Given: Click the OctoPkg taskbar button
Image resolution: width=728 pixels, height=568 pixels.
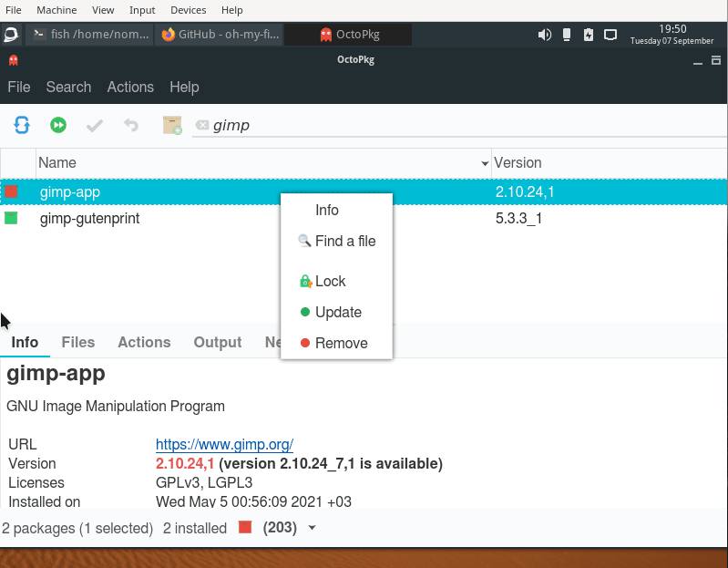Looking at the screenshot, I should (x=348, y=35).
